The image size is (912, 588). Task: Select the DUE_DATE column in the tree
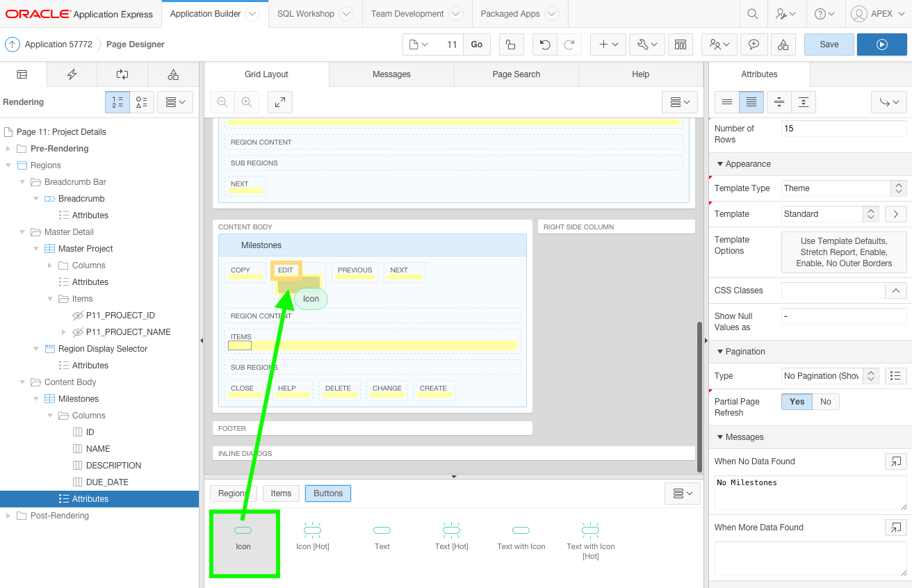coord(107,482)
